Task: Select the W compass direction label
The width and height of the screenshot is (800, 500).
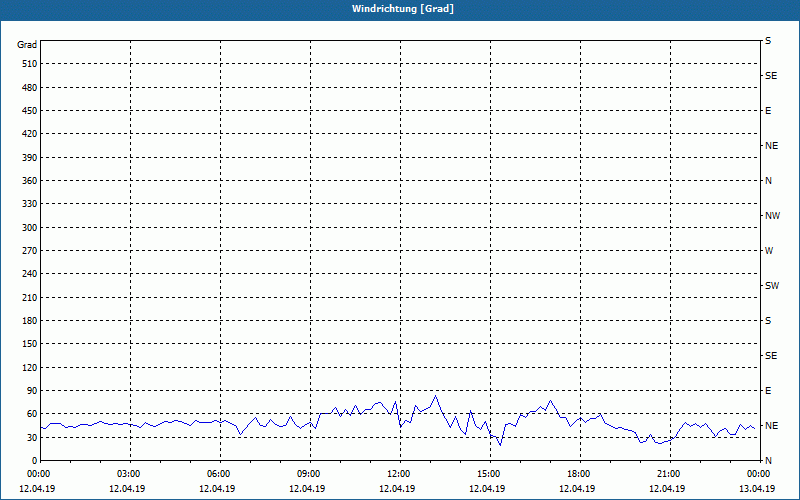Action: tap(769, 251)
